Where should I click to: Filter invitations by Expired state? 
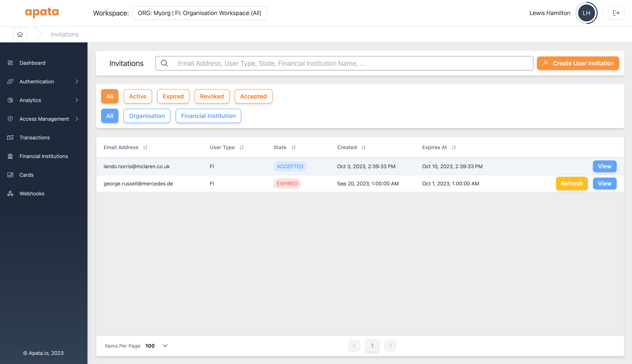(x=173, y=96)
